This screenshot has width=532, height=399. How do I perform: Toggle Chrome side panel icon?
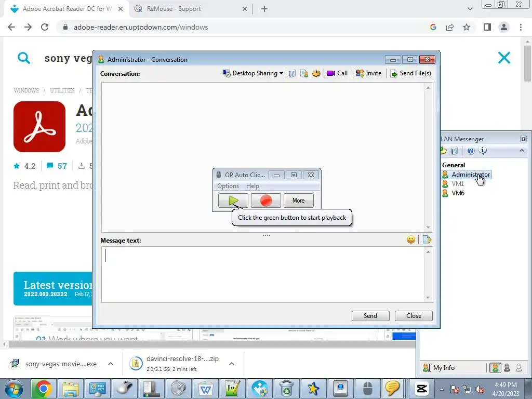coord(487,27)
